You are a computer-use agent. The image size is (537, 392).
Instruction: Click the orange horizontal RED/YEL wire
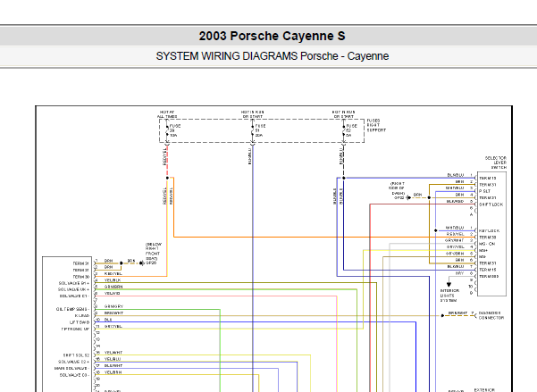pos(323,237)
